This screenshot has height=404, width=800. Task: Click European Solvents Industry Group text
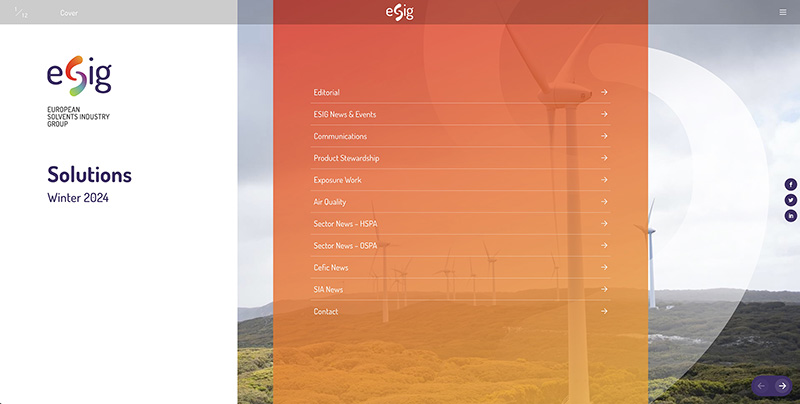[x=78, y=117]
